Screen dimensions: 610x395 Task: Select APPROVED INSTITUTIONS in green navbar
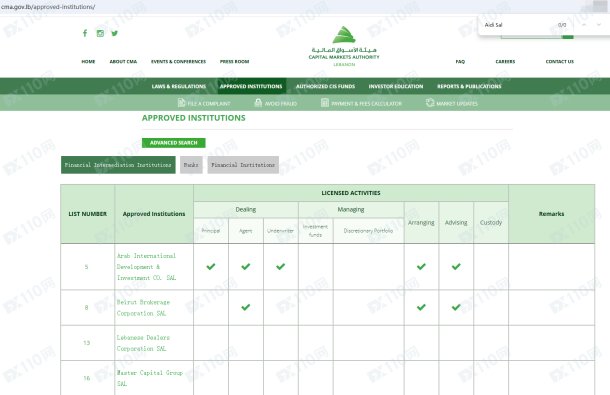click(x=251, y=86)
